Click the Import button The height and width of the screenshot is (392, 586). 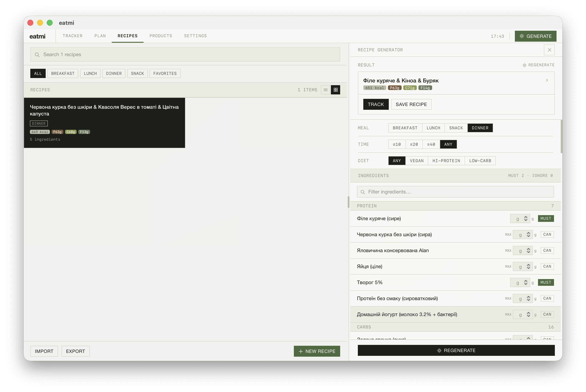44,351
